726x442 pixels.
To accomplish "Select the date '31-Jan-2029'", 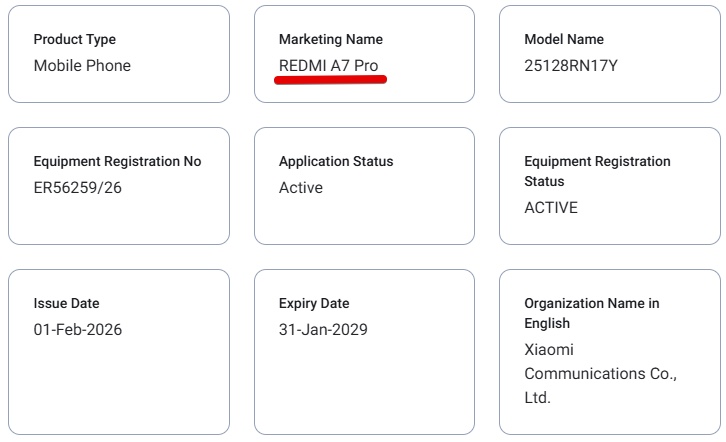I will click(x=323, y=330).
